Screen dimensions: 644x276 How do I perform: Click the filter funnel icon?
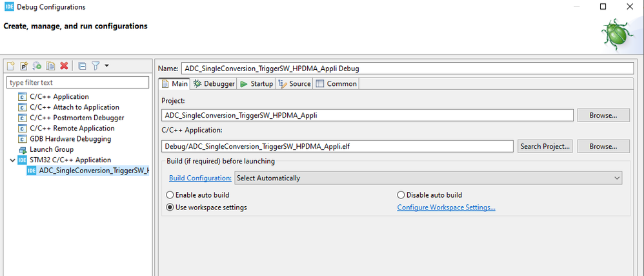[95, 66]
